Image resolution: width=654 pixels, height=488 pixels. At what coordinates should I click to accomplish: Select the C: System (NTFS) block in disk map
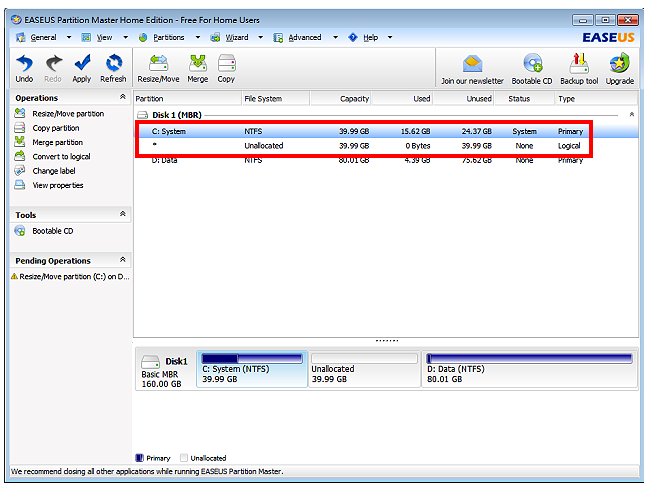coord(252,369)
